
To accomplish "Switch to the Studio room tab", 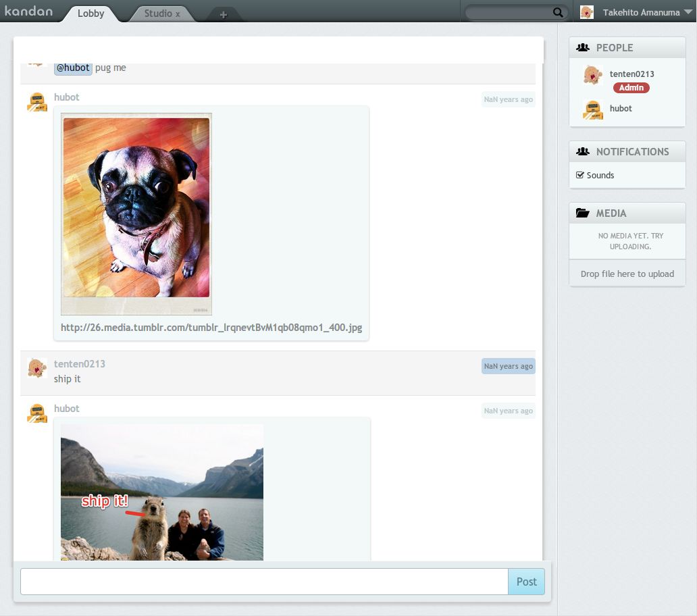I will click(159, 12).
